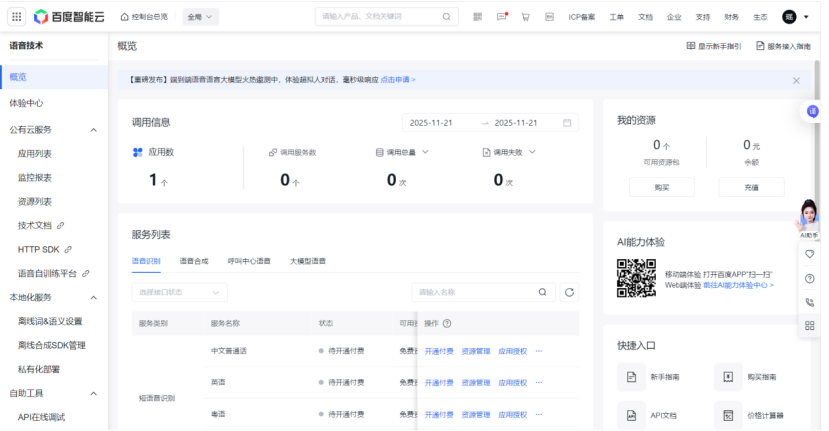Image resolution: width=829 pixels, height=431 pixels.
Task: Open the app grid menu icon
Action: [16, 17]
